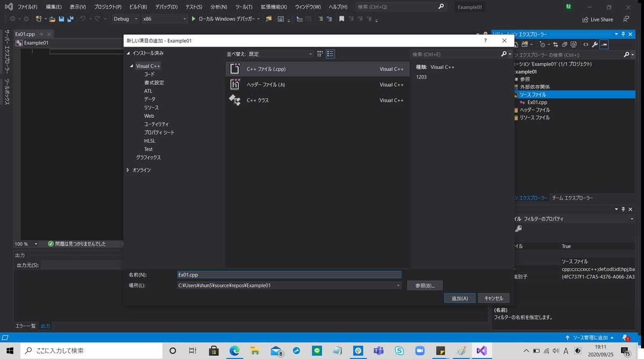
Task: Select the Test category
Action: [x=148, y=149]
